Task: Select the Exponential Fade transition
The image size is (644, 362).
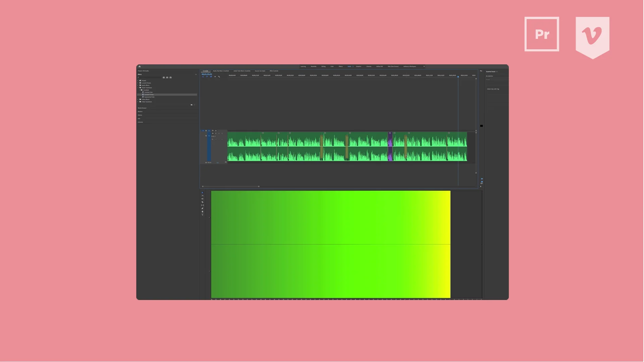Action: tap(149, 97)
